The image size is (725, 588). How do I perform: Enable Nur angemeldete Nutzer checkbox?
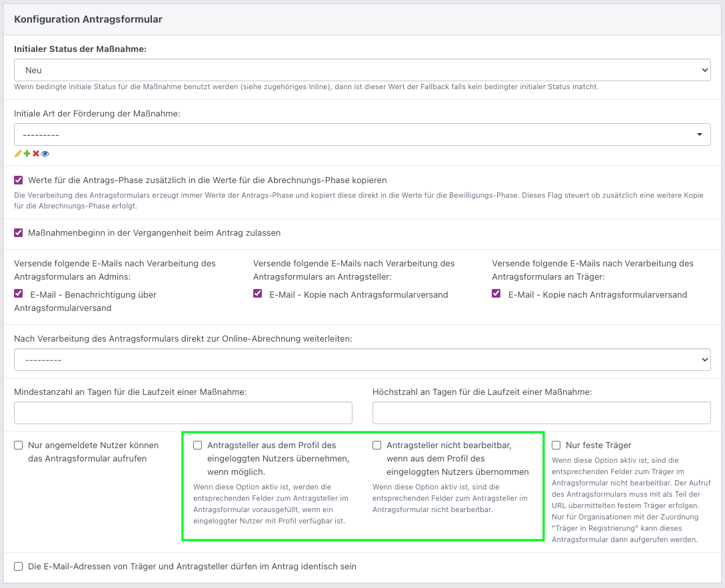tap(19, 445)
